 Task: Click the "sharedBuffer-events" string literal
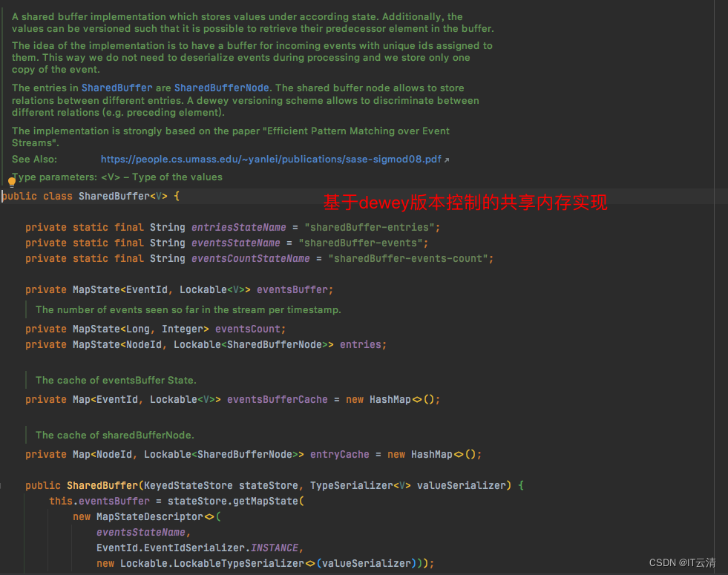click(x=361, y=243)
